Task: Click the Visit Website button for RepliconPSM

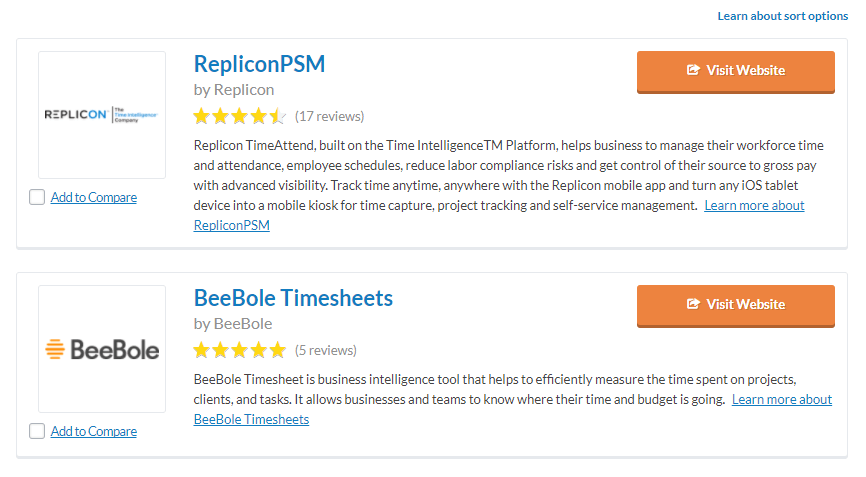Action: [x=736, y=72]
